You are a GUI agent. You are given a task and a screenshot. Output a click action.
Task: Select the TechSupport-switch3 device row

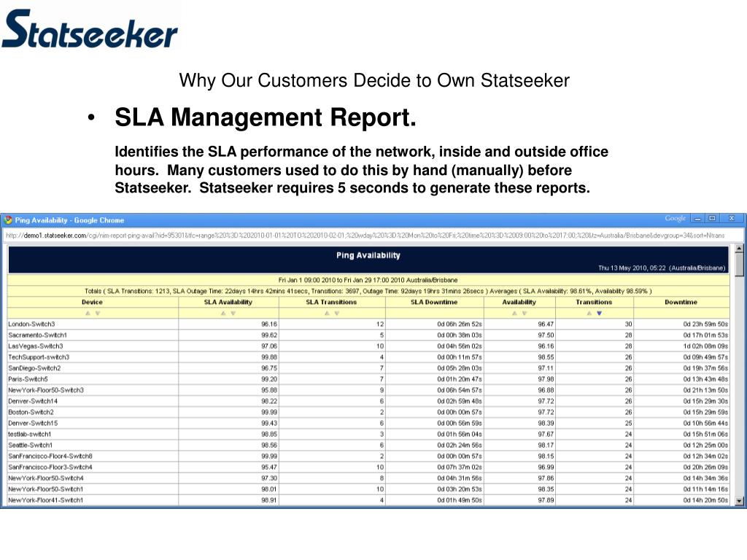tap(368, 357)
